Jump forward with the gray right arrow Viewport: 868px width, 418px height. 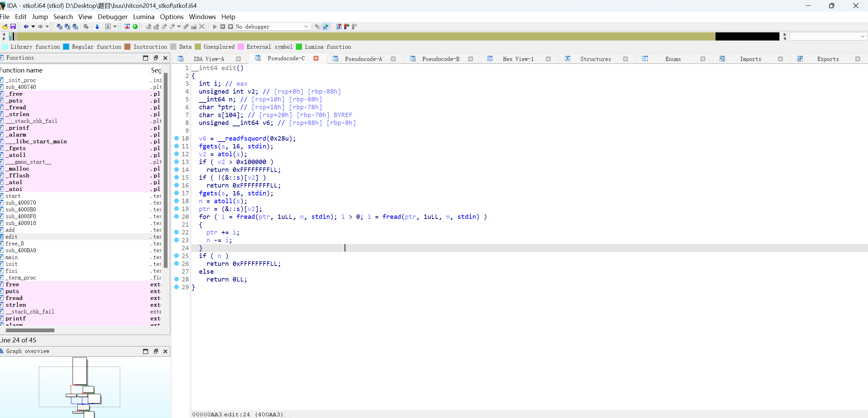click(x=40, y=27)
